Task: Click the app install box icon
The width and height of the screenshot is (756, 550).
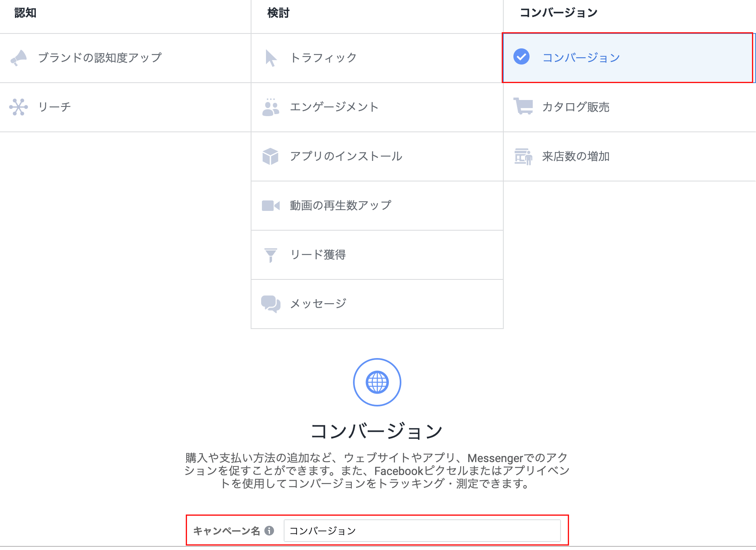Action: pyautogui.click(x=271, y=156)
